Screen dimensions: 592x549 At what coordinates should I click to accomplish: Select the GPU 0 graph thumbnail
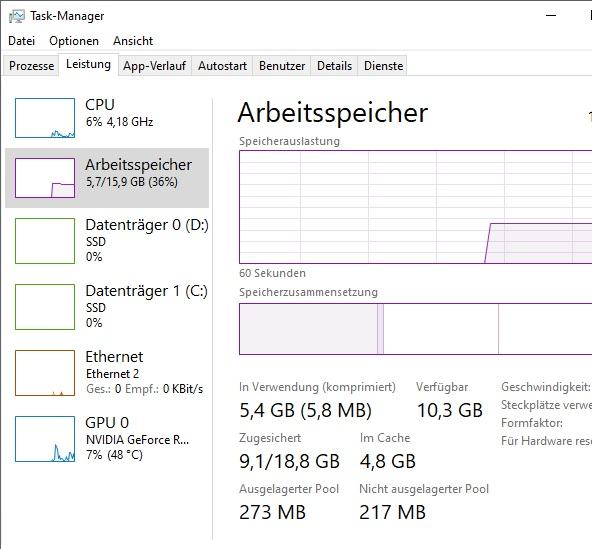click(45, 439)
